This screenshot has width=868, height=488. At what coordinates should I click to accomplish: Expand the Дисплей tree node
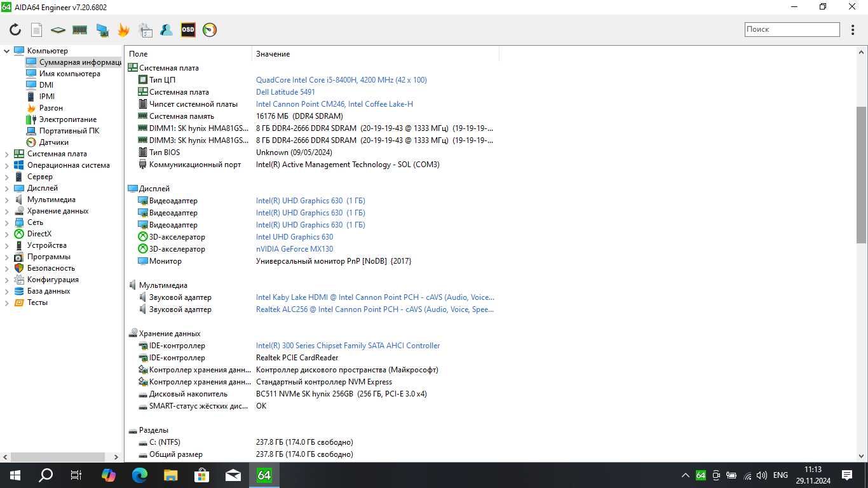click(7, 188)
